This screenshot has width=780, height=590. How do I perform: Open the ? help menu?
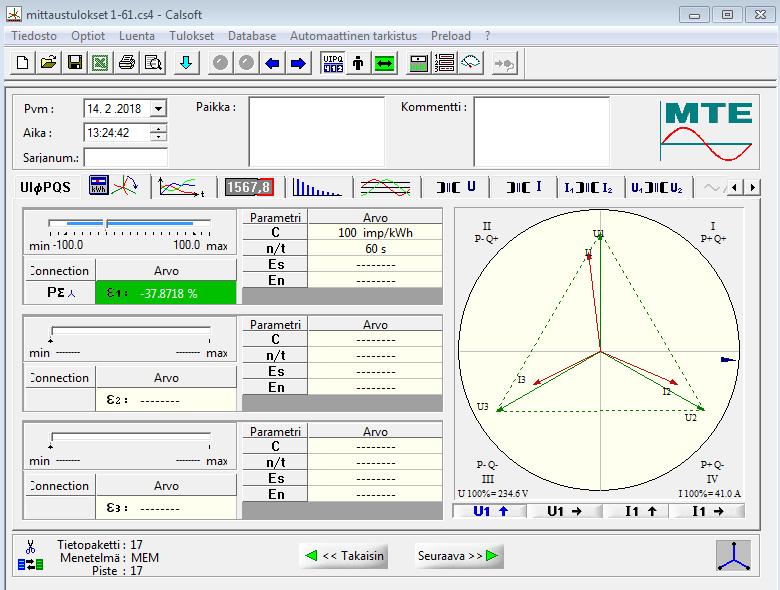(x=488, y=36)
